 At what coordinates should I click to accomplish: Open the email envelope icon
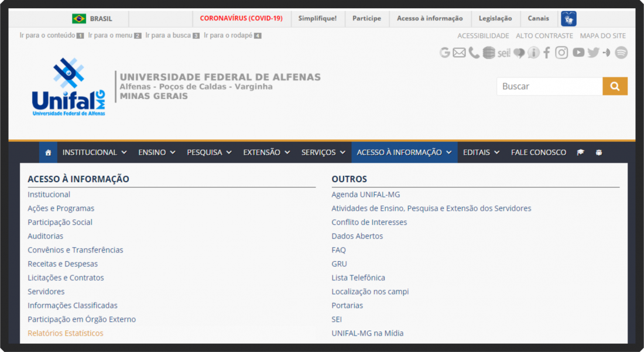(459, 53)
